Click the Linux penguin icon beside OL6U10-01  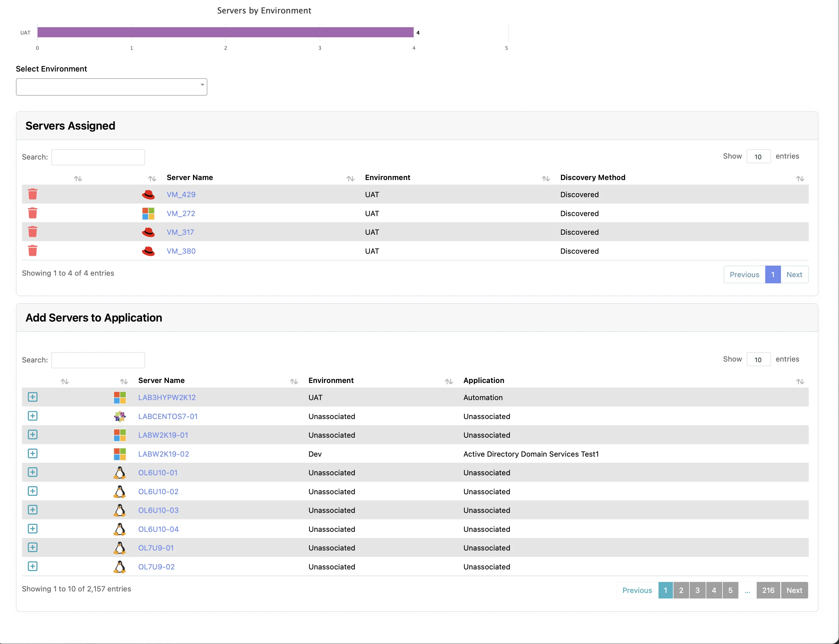(120, 473)
